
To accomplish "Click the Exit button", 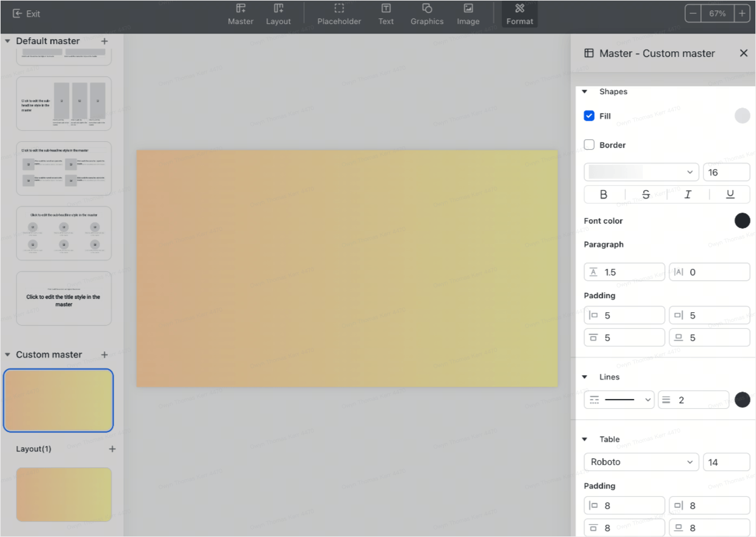I will tap(26, 13).
